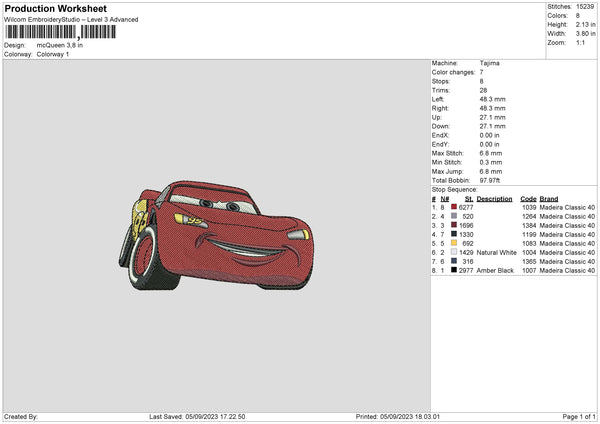Click the Stitches count 15239
Viewport: 600px width, 424px height.
586,6
